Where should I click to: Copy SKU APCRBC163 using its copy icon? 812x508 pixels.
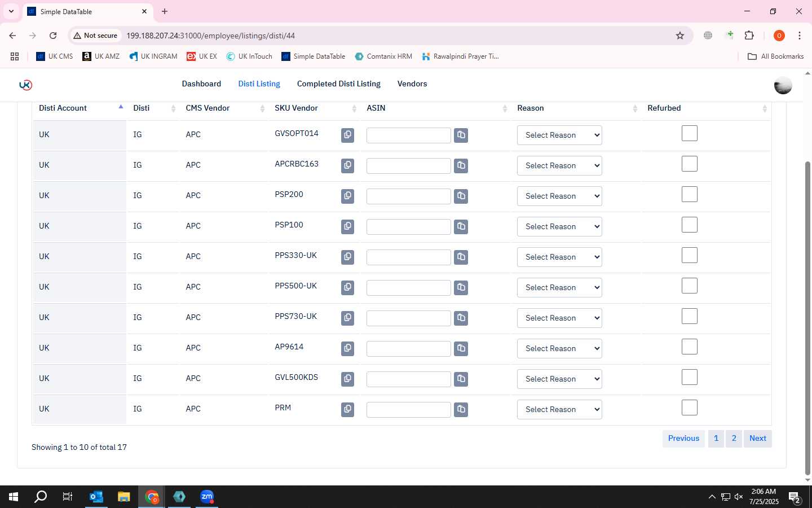point(348,165)
